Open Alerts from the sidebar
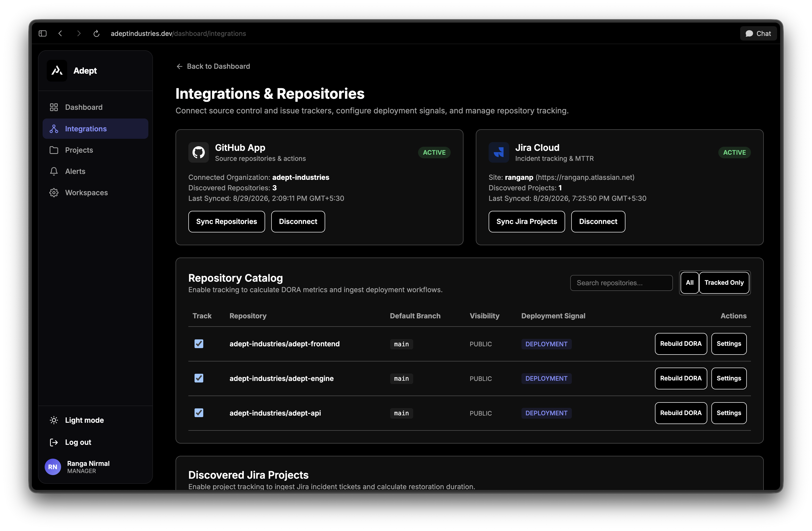Screen dimensions: 812x531 point(95,171)
